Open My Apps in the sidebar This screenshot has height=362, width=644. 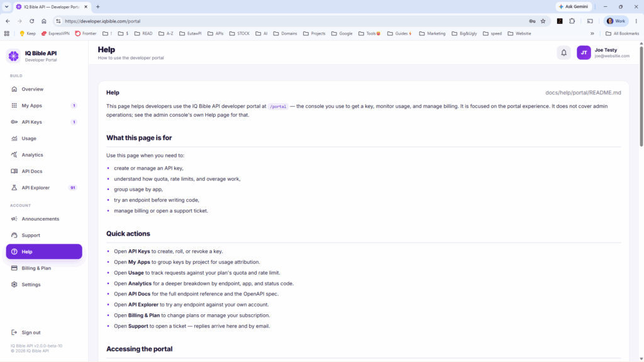point(44,106)
